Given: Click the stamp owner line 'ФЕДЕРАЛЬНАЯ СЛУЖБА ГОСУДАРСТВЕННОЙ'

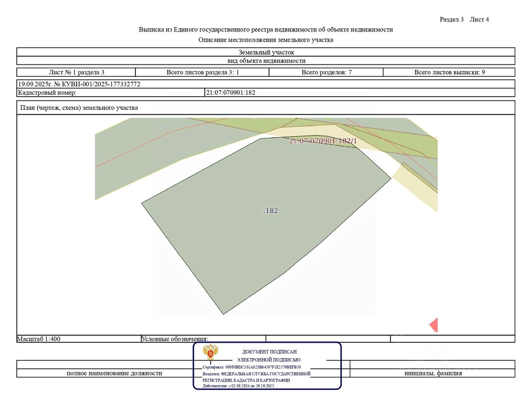Looking at the screenshot, I should pyautogui.click(x=257, y=374).
